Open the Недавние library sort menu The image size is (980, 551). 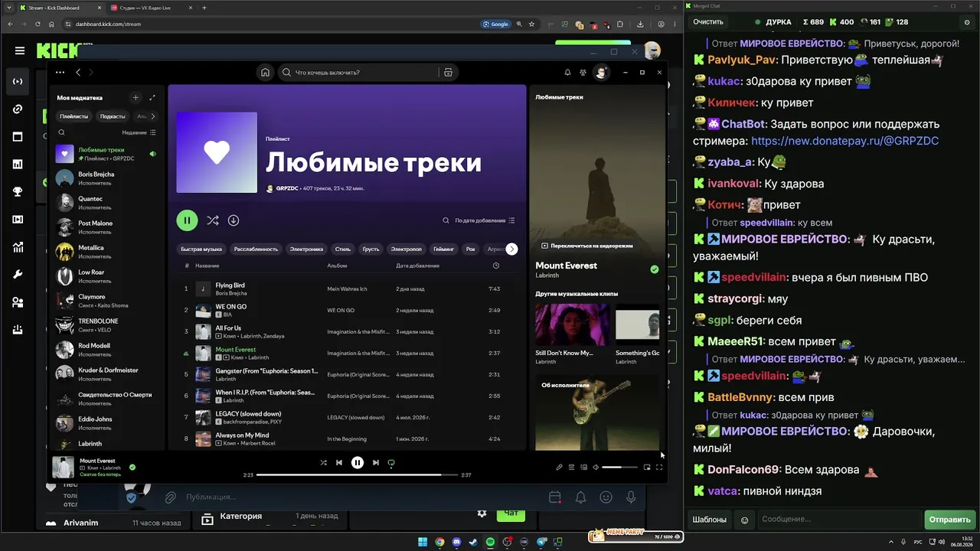pos(139,132)
